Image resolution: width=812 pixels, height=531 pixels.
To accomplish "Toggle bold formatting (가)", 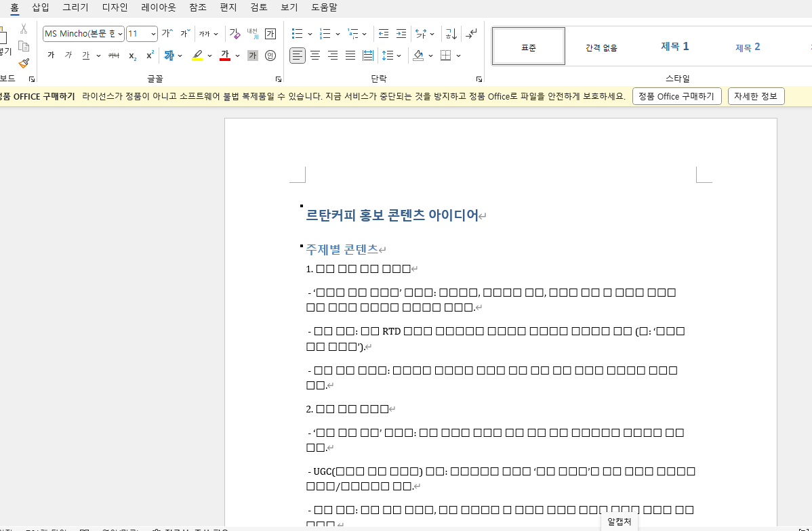I will coord(51,56).
